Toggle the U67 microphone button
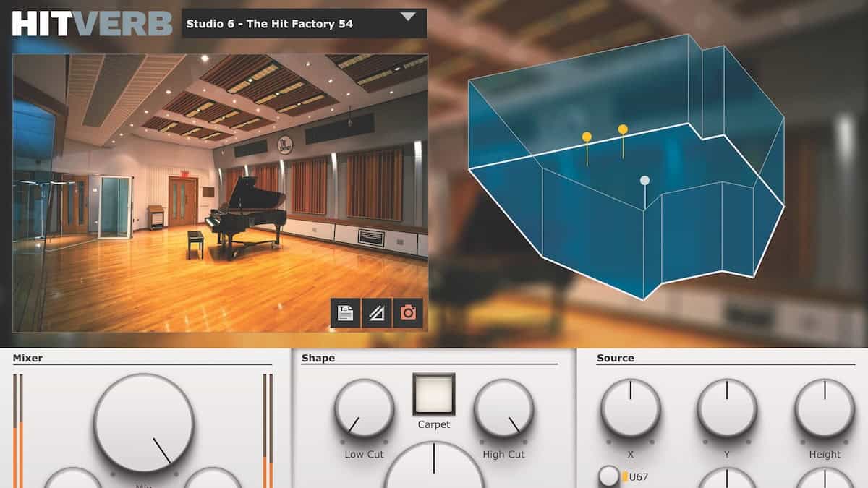 point(609,476)
